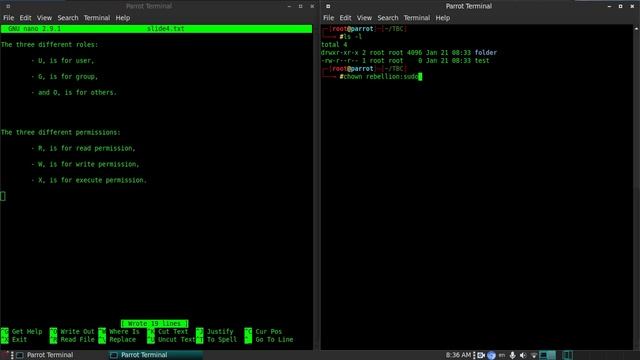Click the 'slide4.txt' filename in nano title bar
This screenshot has width=640, height=360.
click(x=165, y=29)
